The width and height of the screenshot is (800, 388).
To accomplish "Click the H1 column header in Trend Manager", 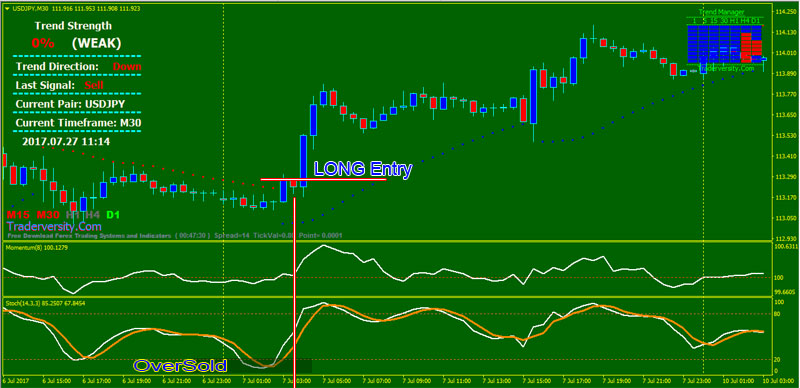I will click(x=735, y=20).
